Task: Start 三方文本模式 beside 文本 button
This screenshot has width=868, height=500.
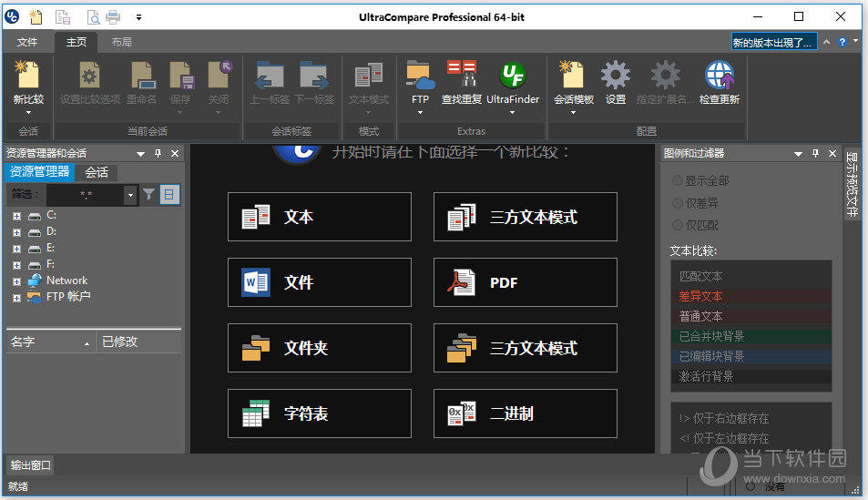Action: [x=526, y=217]
